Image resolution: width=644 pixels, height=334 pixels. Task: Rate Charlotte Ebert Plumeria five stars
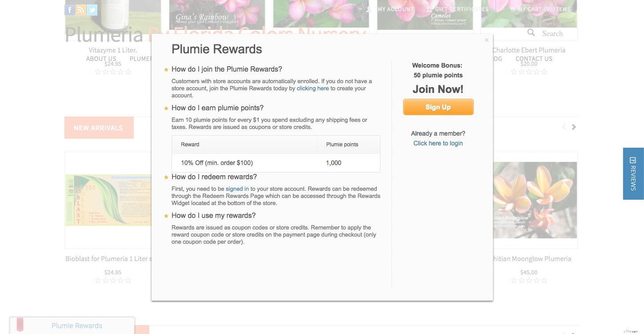tap(544, 72)
